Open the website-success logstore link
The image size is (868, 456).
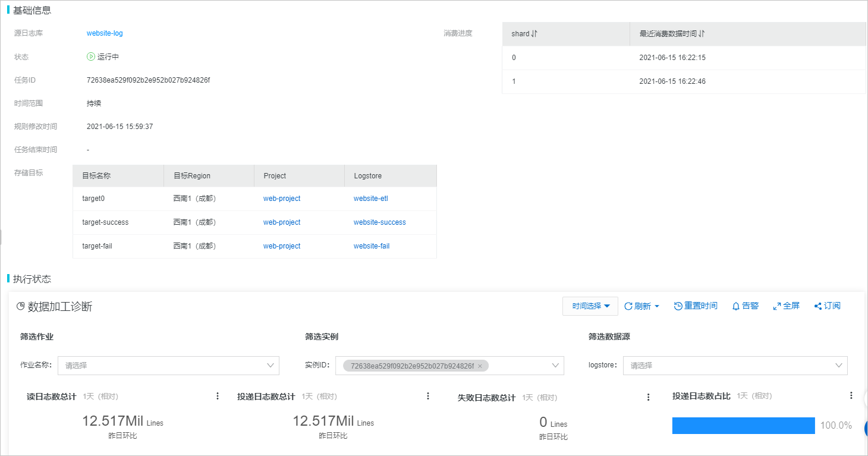pyautogui.click(x=380, y=222)
